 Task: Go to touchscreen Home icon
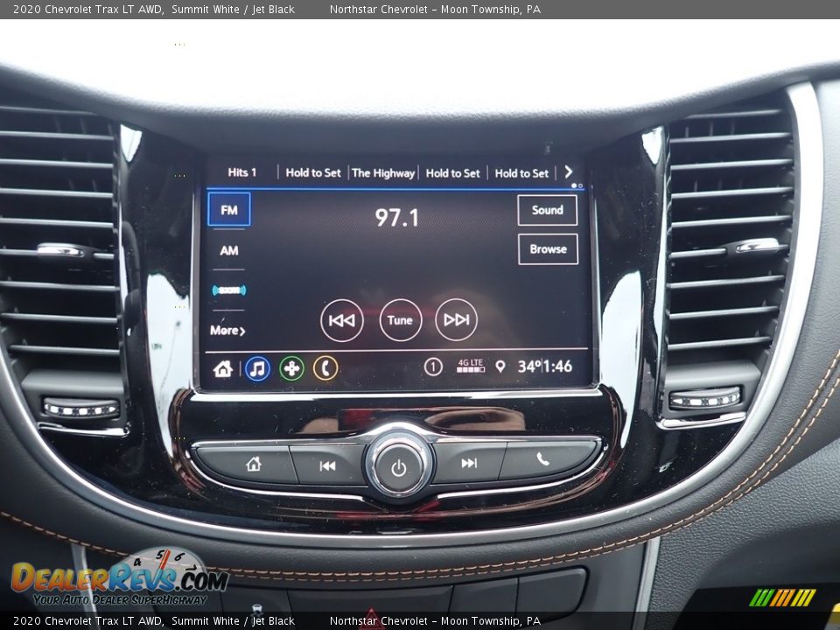coord(223,368)
